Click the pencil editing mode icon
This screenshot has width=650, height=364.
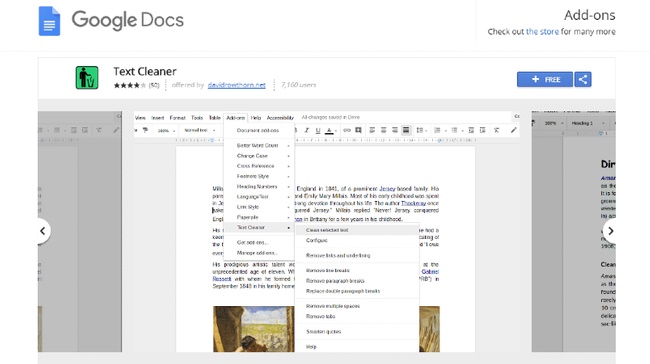[x=514, y=130]
